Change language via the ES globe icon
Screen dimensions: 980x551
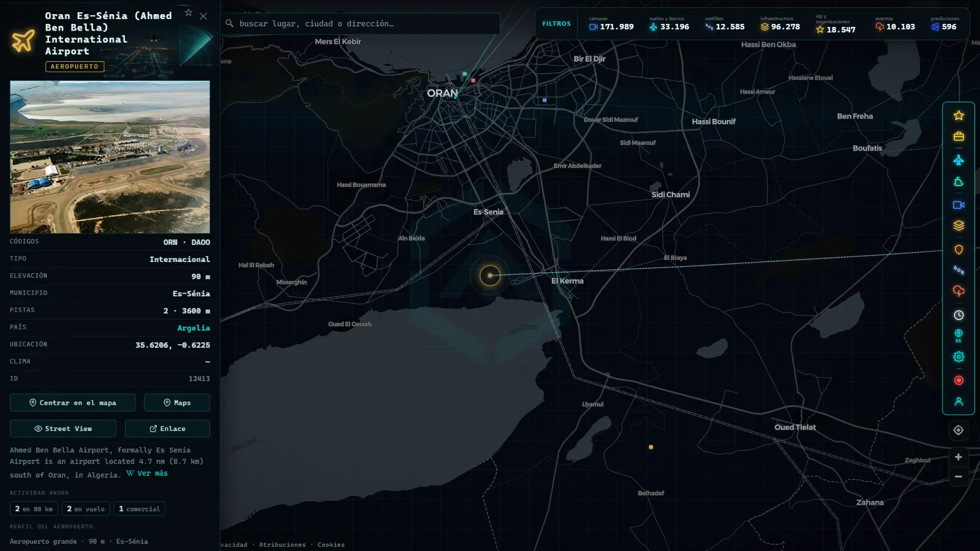point(959,335)
